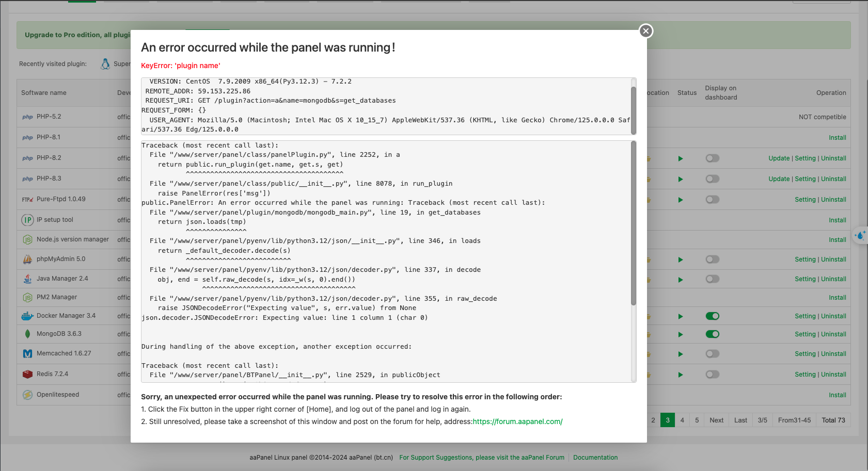
Task: Click the MongoDB leaf icon
Action: pos(27,334)
